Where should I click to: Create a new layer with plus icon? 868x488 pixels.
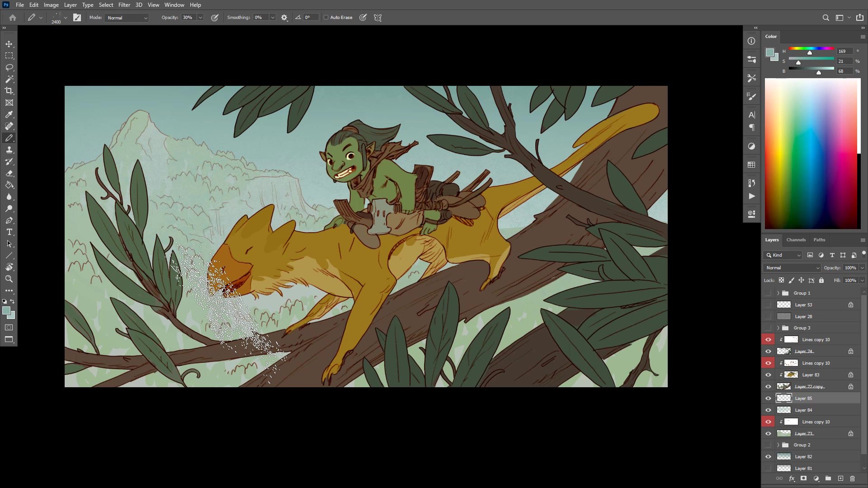click(x=840, y=479)
